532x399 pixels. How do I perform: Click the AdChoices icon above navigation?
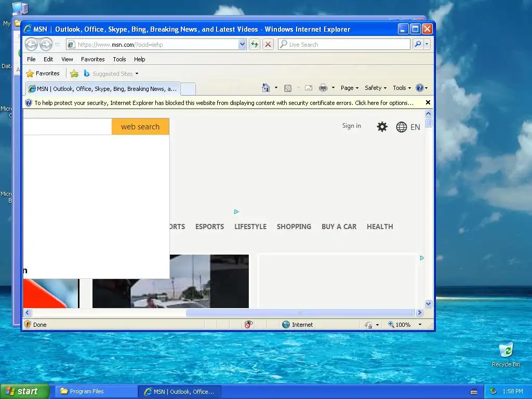(236, 212)
